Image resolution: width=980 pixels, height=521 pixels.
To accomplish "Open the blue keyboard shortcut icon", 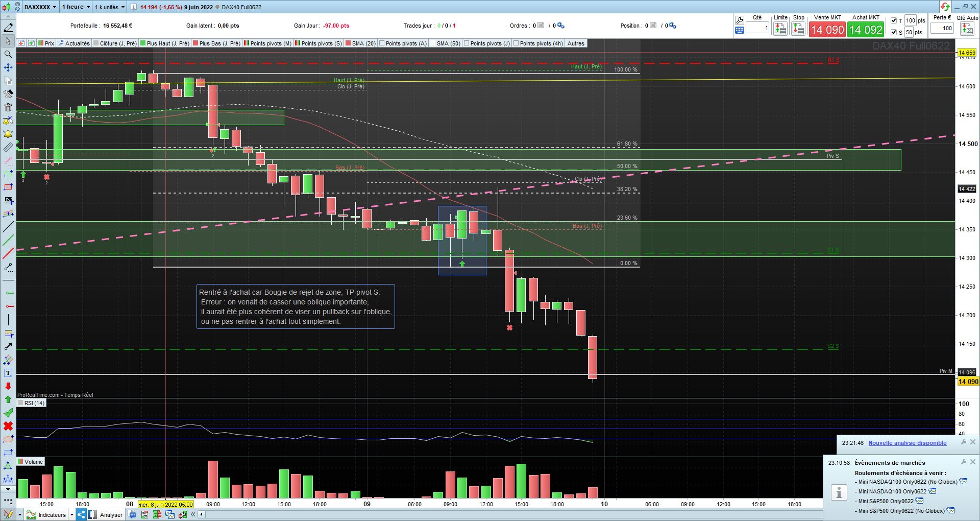I will 739,31.
